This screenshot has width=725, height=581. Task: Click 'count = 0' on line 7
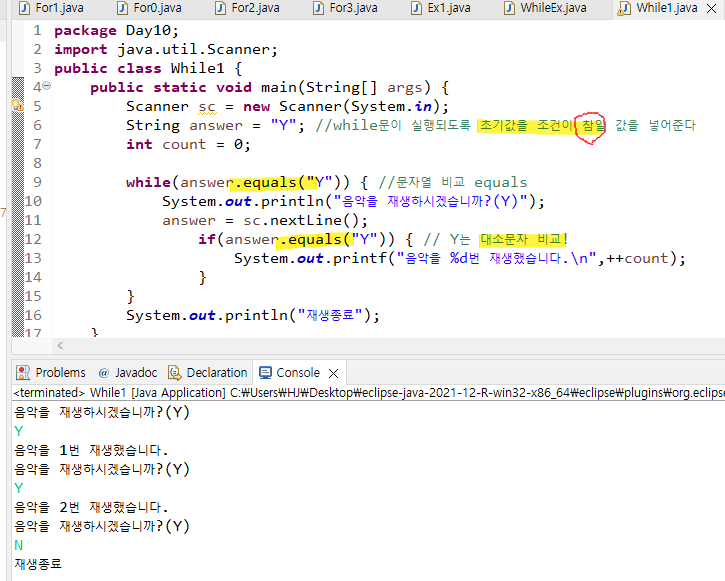(x=202, y=145)
